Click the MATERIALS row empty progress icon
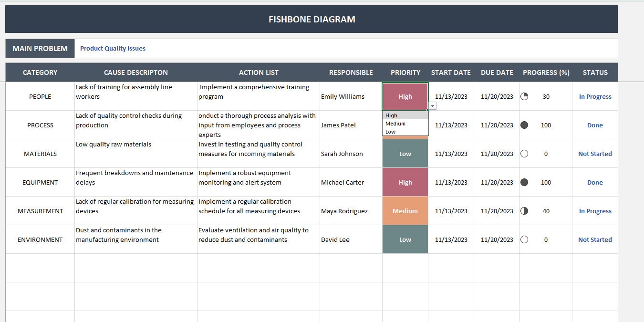This screenshot has width=644, height=322. click(524, 154)
